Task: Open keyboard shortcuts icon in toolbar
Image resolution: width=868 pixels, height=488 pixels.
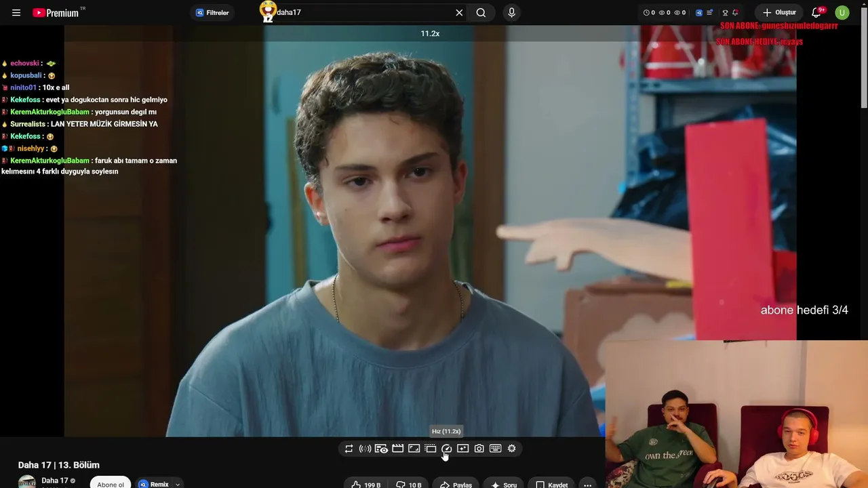Action: click(495, 449)
